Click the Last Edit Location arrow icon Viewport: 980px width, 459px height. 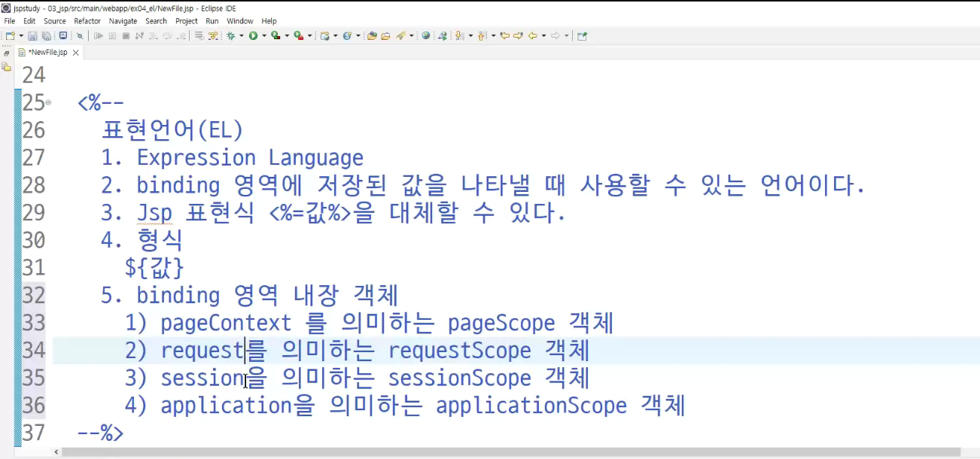505,35
